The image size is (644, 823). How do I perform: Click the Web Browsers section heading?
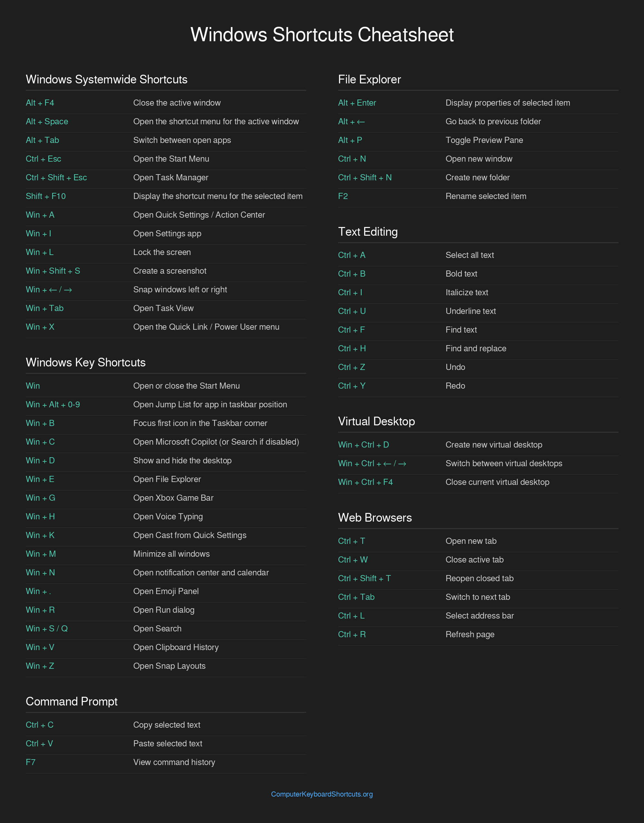pyautogui.click(x=375, y=518)
